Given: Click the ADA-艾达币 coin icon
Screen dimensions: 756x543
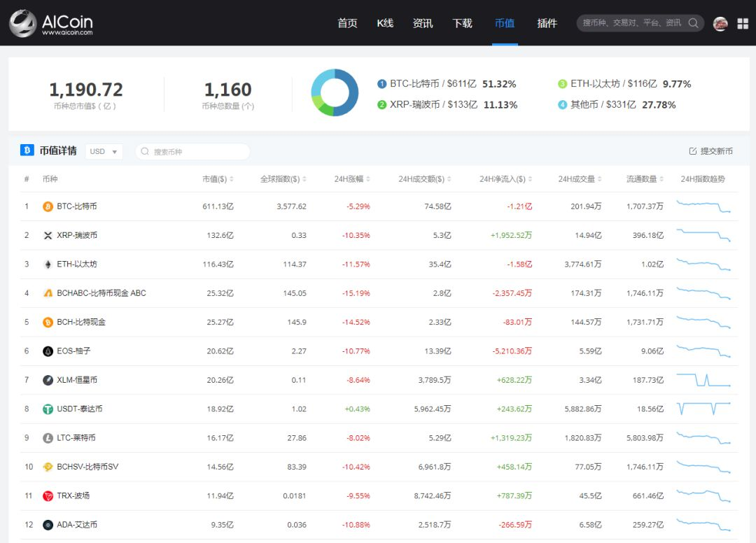Looking at the screenshot, I should (48, 525).
